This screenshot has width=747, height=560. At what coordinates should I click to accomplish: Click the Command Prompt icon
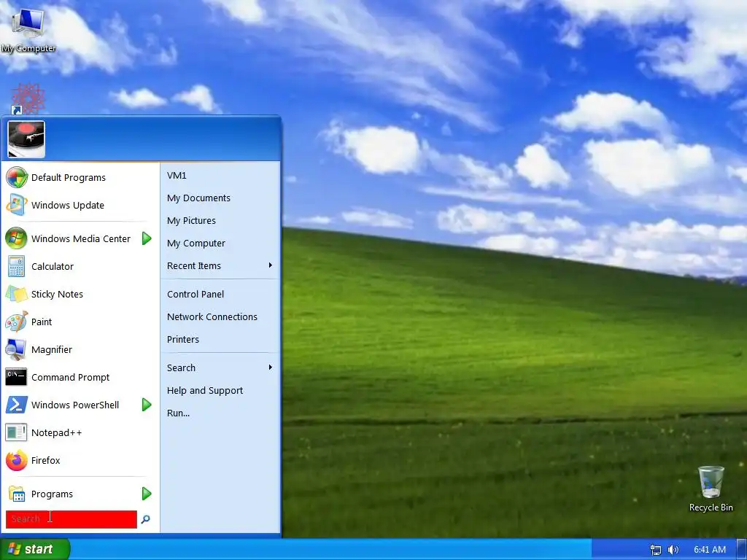click(17, 377)
